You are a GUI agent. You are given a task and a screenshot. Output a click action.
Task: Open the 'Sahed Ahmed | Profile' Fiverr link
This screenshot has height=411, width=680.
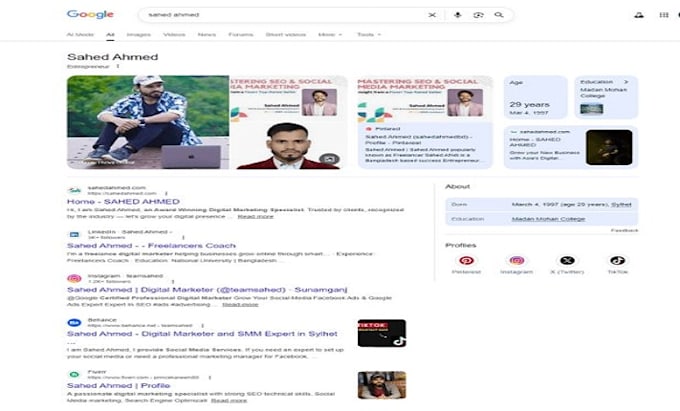(x=118, y=385)
